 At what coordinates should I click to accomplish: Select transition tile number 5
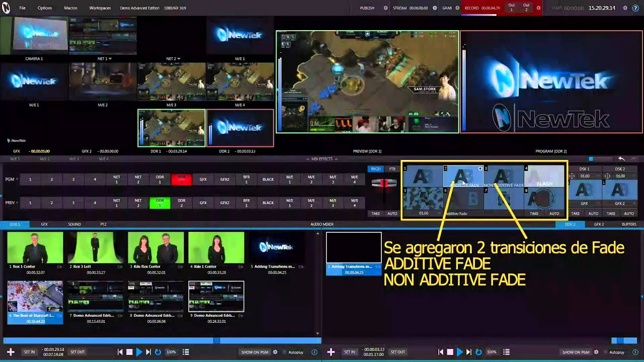point(423,198)
